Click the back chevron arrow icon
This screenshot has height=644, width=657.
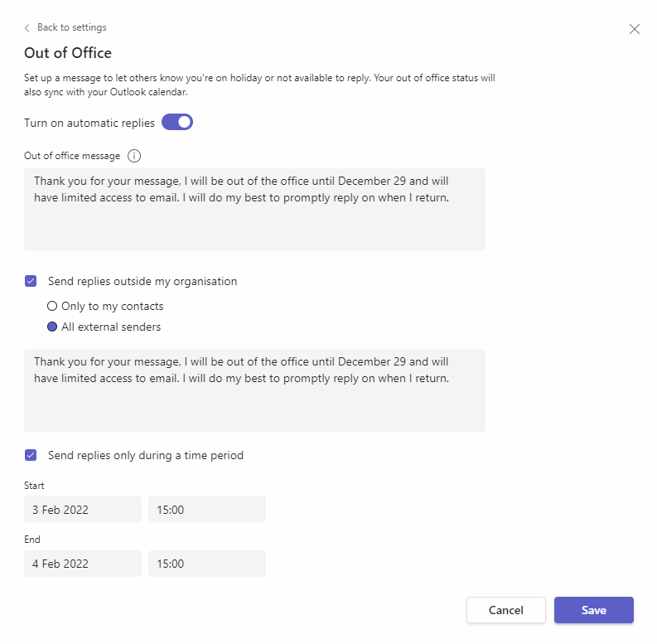pos(27,28)
